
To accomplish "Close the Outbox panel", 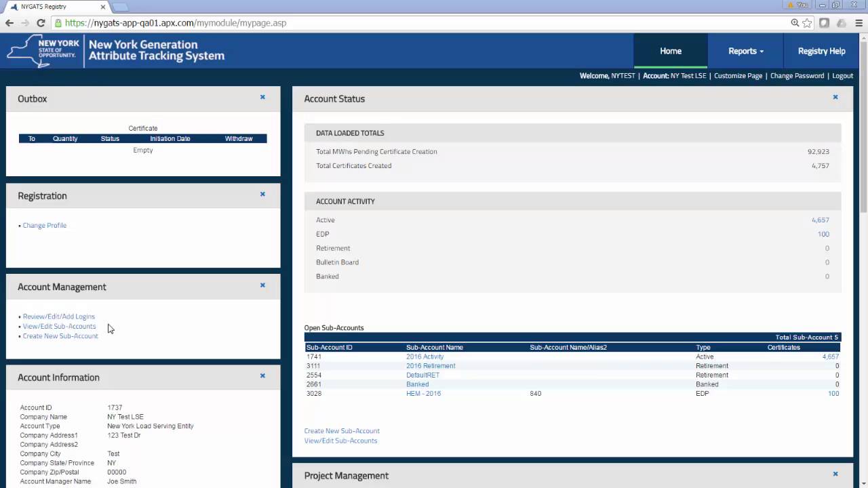I will pyautogui.click(x=262, y=98).
